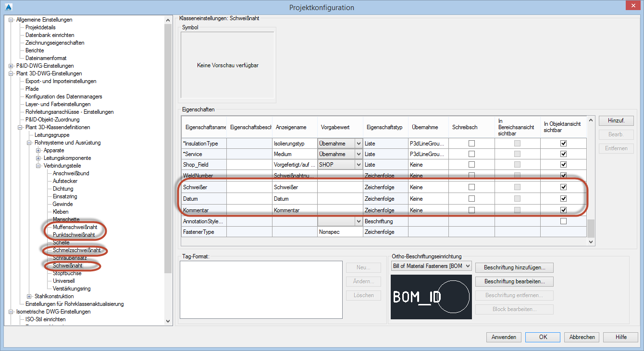Viewport: 644px width, 351px height.
Task: Collapse Rohrsysteme und Ausrüstung node
Action: (29, 143)
